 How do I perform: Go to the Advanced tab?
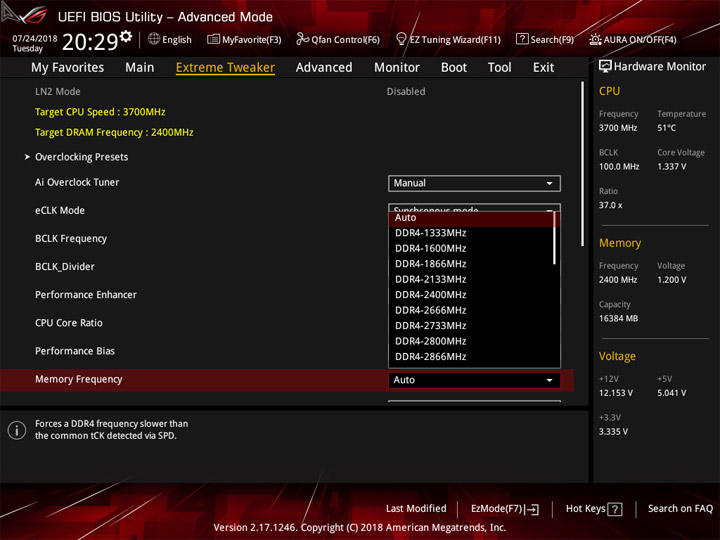click(x=324, y=68)
